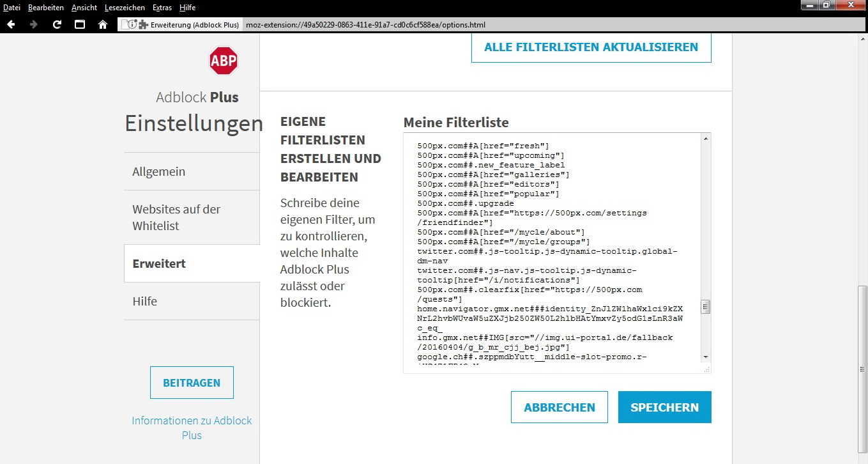Click the home.navigator.gmx.net filter line
The image size is (868, 464).
point(550,318)
